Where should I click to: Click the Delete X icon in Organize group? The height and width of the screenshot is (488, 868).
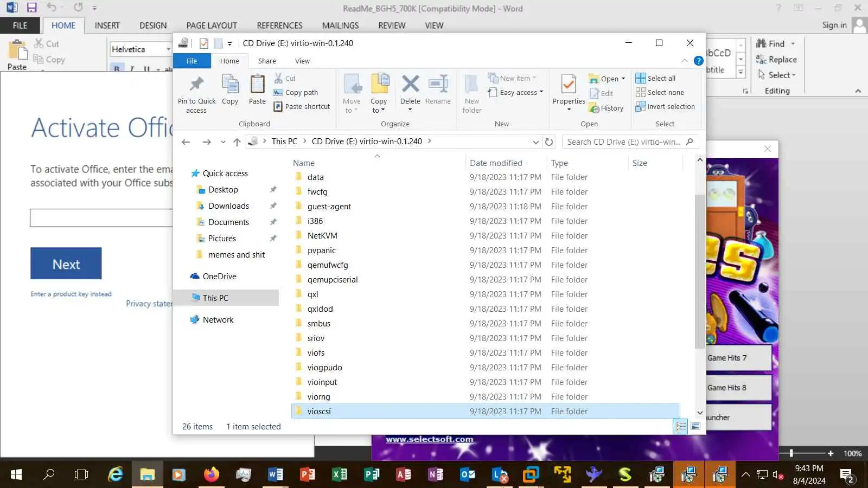point(410,84)
